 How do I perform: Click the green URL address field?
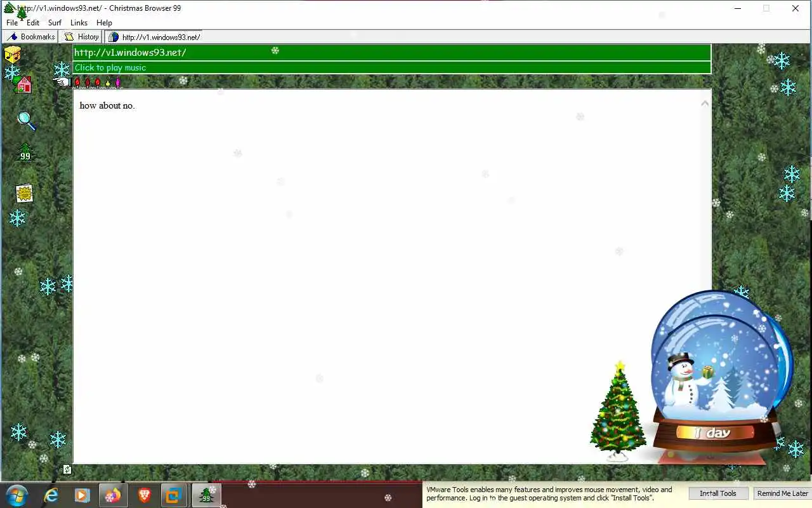(391, 52)
